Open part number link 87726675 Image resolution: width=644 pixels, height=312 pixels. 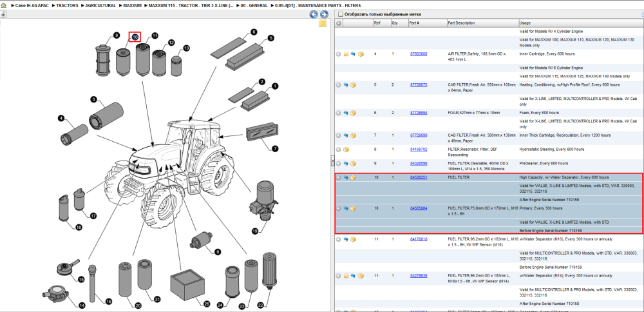[419, 84]
